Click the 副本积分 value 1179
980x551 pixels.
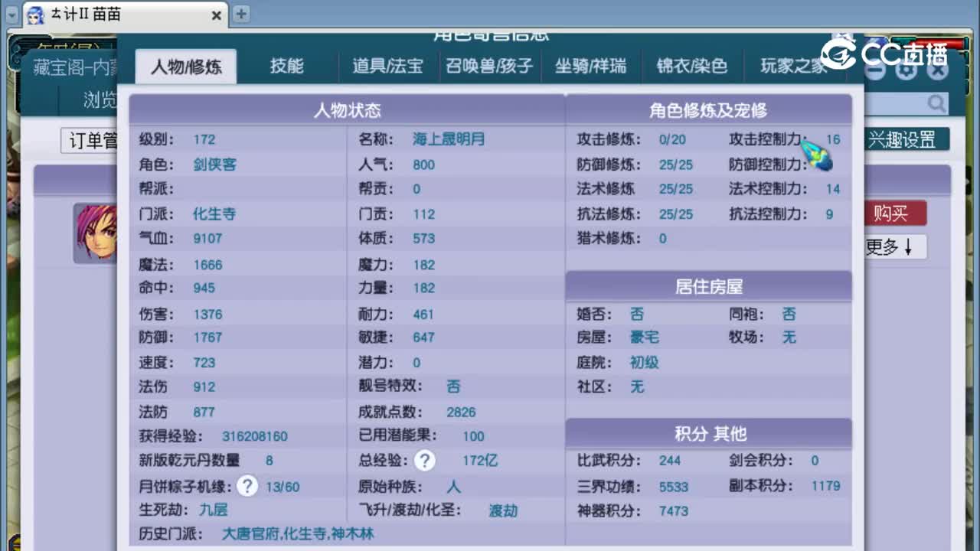click(826, 486)
